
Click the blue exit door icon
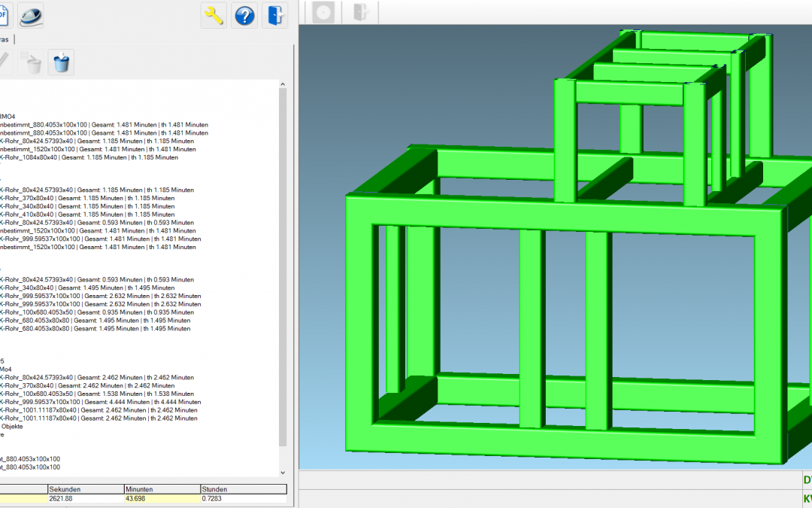(x=275, y=15)
